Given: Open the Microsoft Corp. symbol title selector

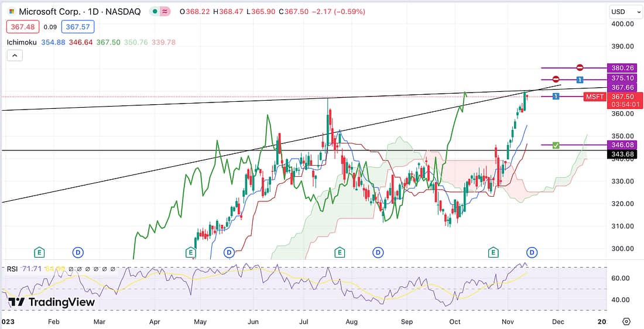Looking at the screenshot, I should point(79,12).
